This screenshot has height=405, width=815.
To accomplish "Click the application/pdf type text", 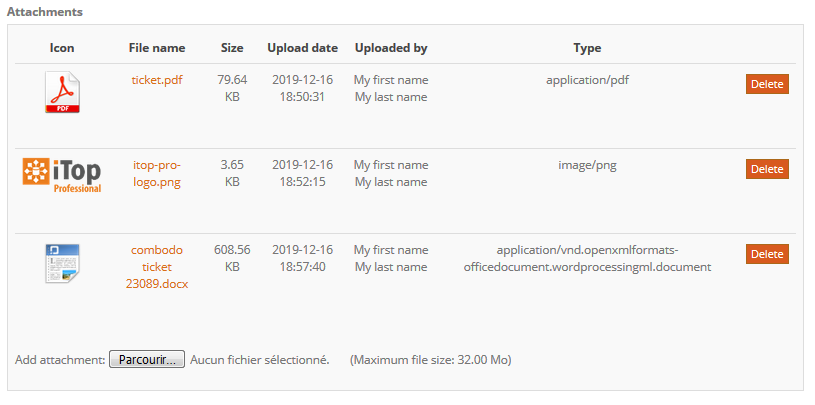I will (x=587, y=80).
